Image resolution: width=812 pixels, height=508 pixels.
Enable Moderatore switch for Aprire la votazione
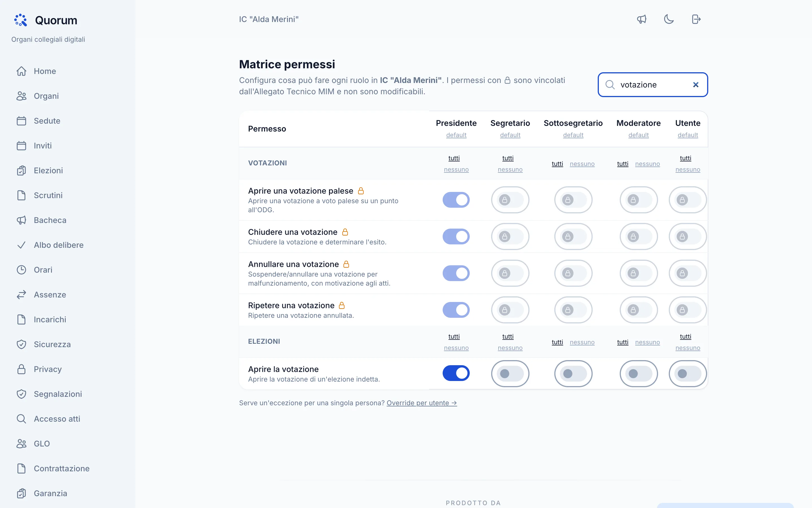tap(639, 374)
